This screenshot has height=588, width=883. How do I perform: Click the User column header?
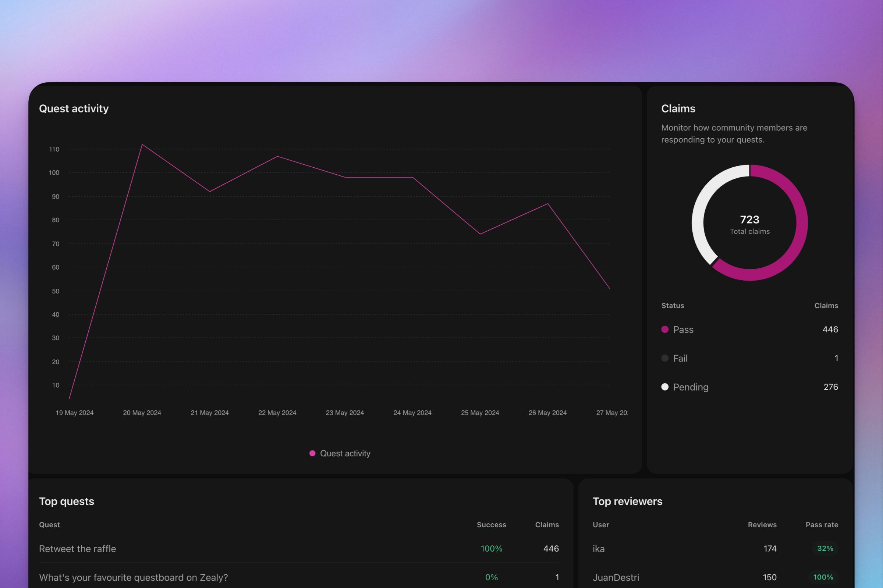[601, 525]
